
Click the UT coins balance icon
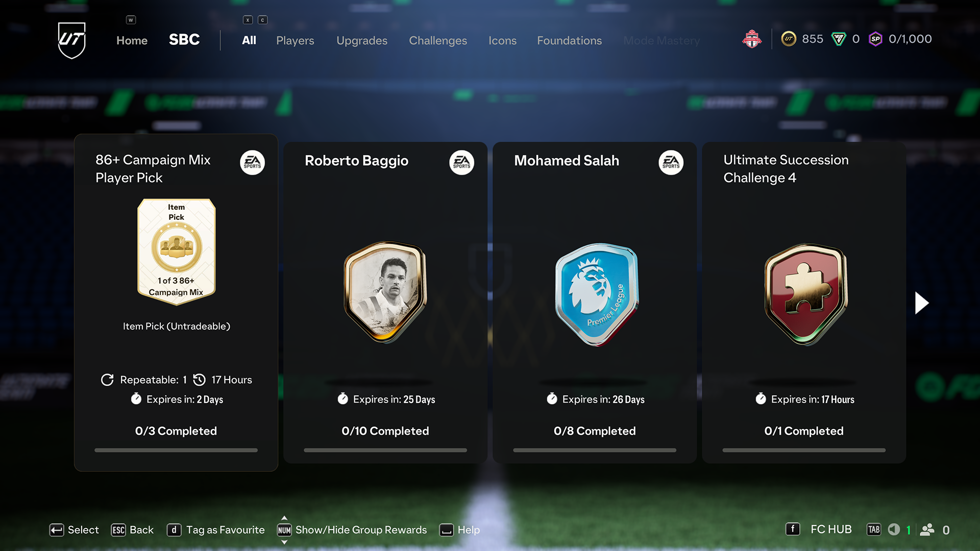pyautogui.click(x=789, y=39)
